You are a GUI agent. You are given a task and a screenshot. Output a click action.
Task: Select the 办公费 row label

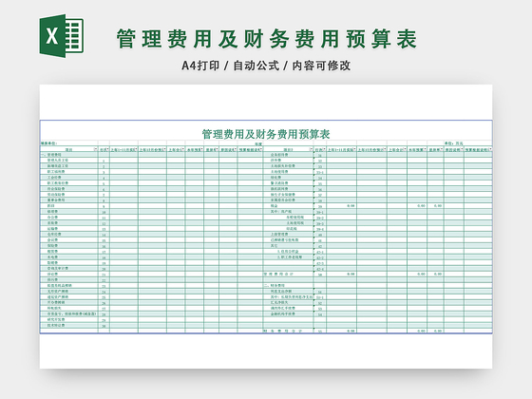click(x=52, y=218)
